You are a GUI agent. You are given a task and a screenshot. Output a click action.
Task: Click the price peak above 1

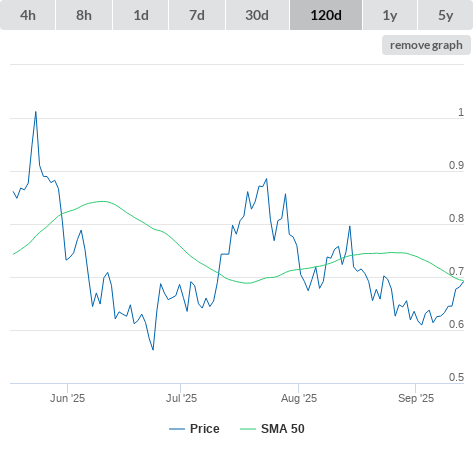pos(36,112)
